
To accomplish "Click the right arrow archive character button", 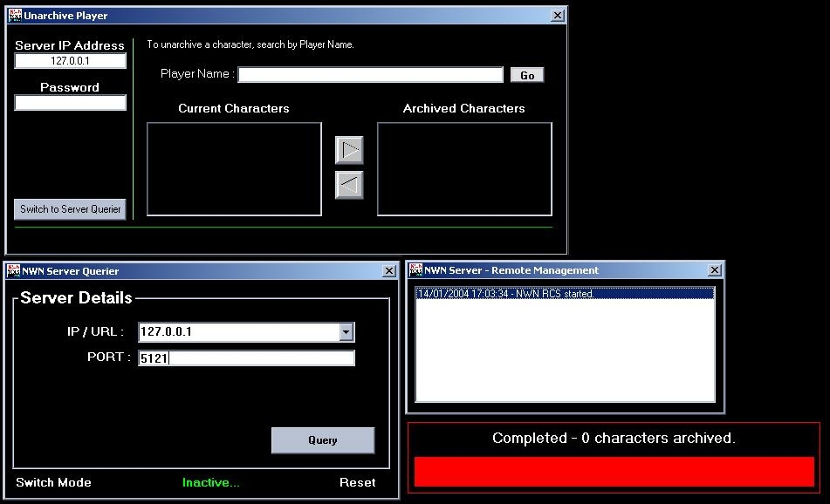I will point(349,150).
